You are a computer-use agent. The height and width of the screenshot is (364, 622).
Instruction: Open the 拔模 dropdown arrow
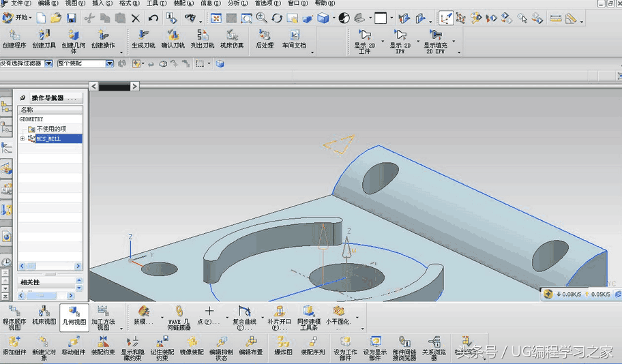(162, 318)
